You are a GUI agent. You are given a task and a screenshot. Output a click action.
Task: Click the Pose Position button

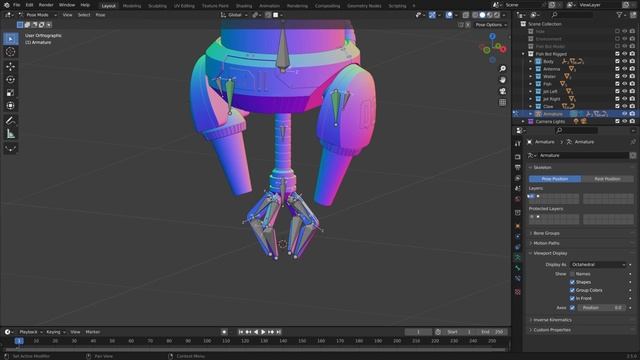[x=555, y=179]
